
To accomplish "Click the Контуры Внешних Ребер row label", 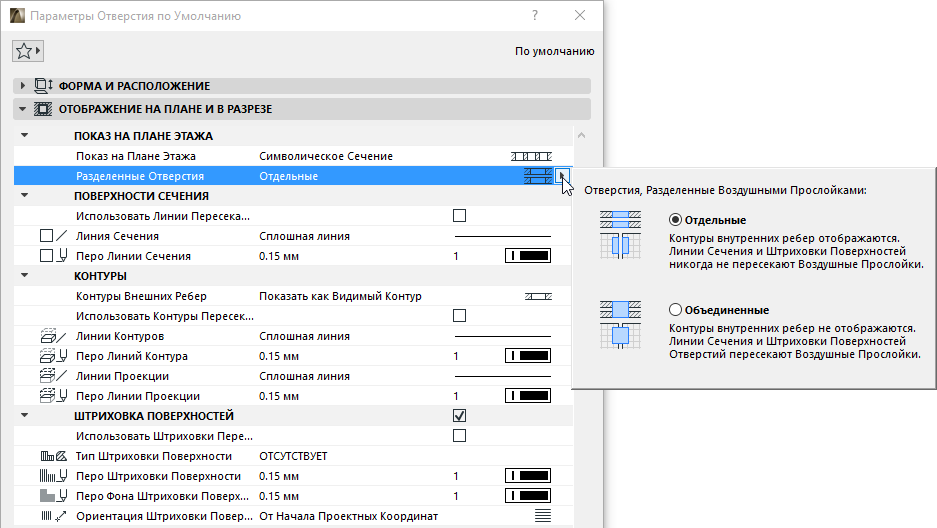I will click(141, 296).
